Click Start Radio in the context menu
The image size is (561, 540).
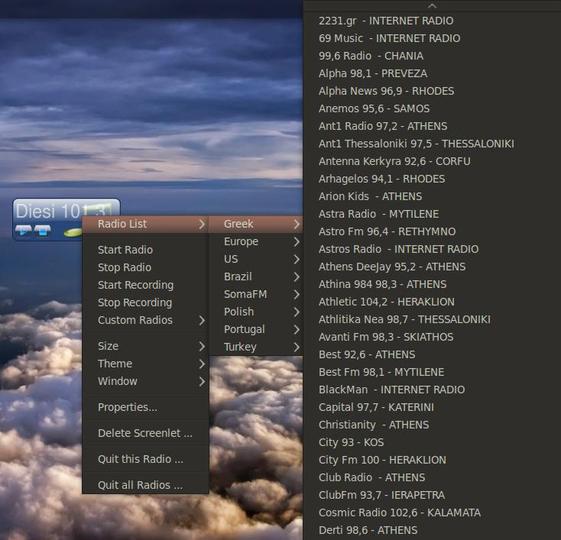(x=146, y=250)
